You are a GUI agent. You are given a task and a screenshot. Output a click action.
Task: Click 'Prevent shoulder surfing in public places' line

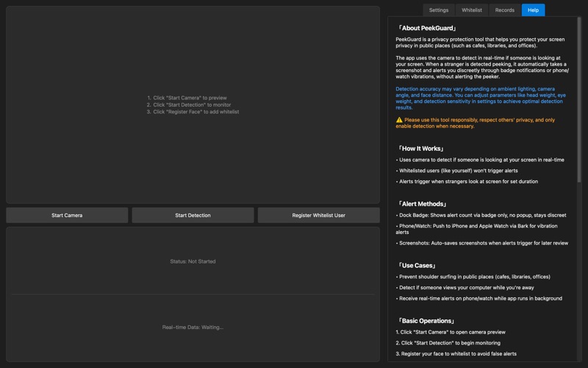[x=473, y=277]
